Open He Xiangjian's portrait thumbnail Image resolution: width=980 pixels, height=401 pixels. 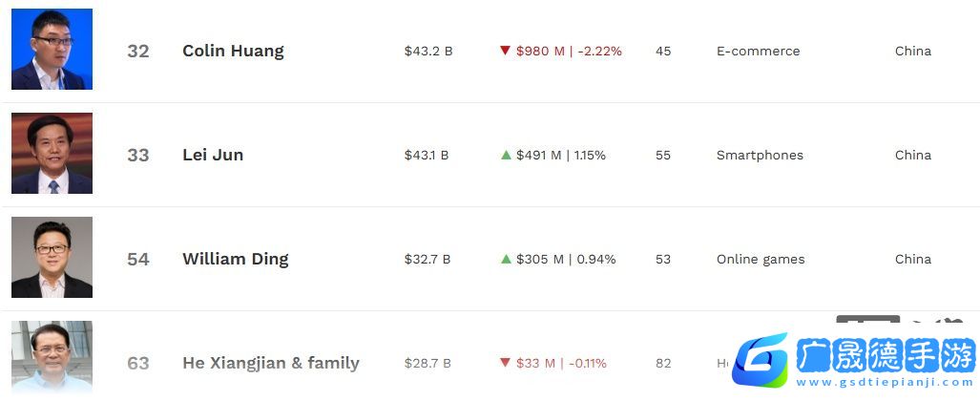click(52, 358)
